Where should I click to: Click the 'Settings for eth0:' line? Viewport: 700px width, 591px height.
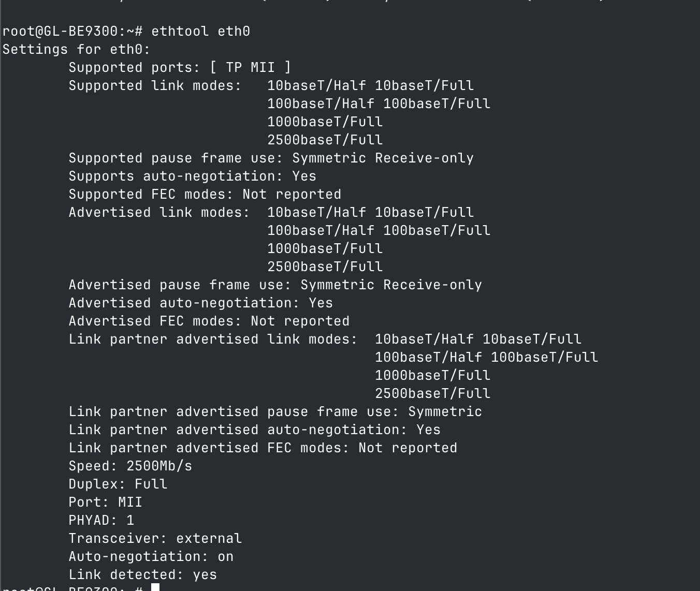click(x=76, y=50)
